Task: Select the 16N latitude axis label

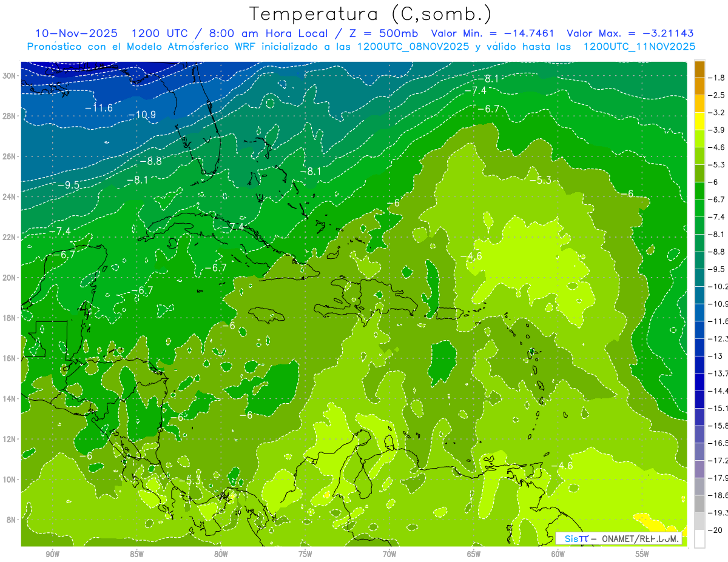Action: pos(10,358)
